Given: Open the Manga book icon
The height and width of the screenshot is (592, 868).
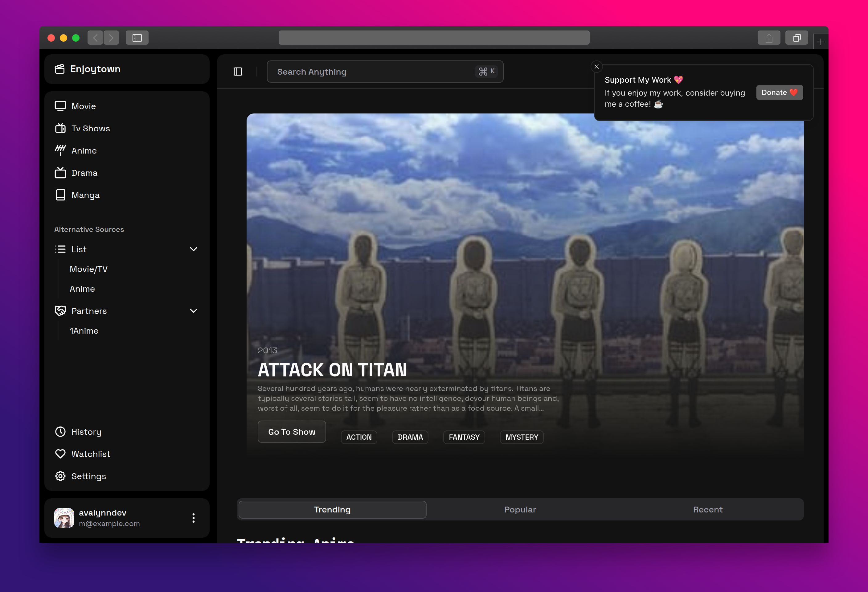Looking at the screenshot, I should (x=60, y=195).
